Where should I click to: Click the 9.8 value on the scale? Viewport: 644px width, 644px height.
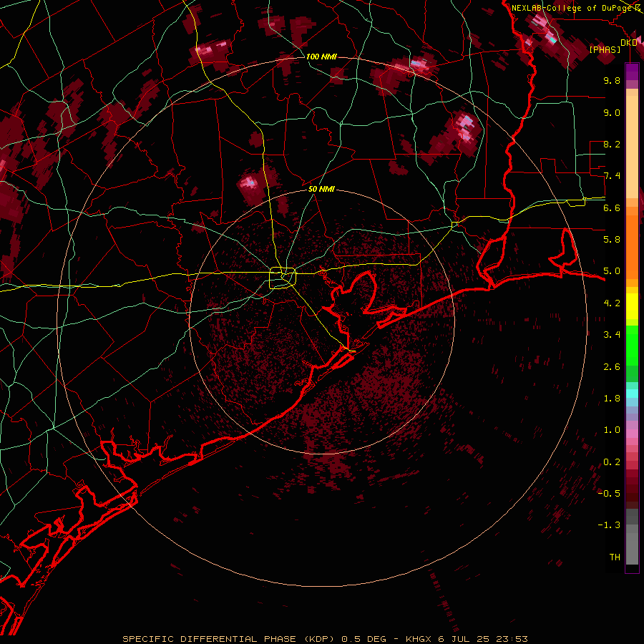(612, 80)
